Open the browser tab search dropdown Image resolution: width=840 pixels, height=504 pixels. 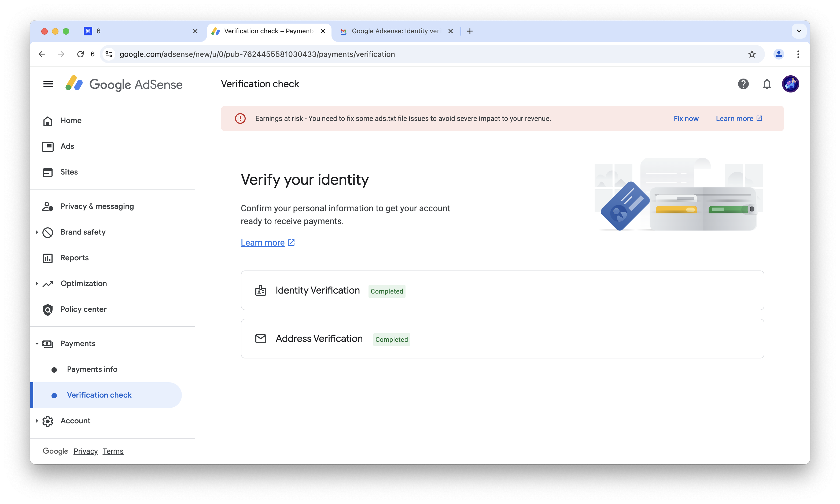(x=799, y=31)
